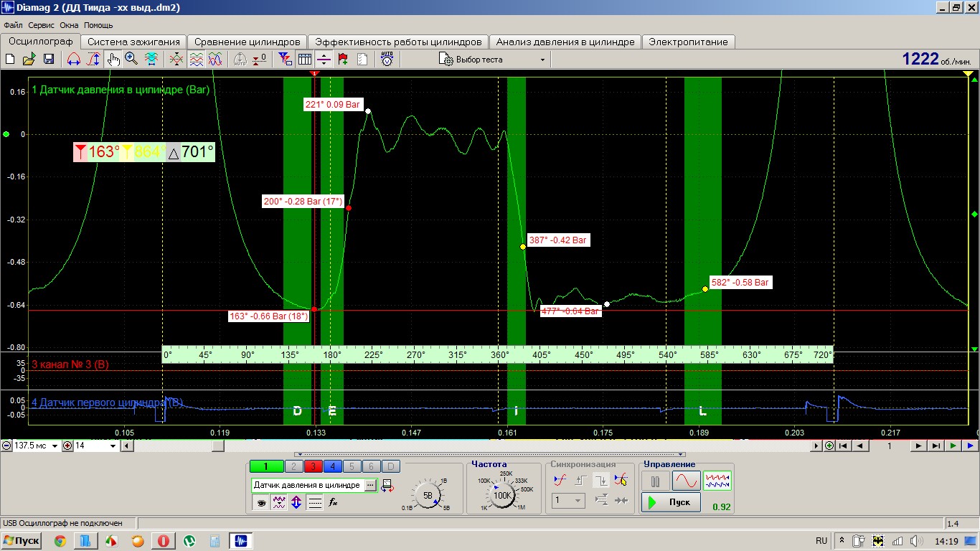980x551 pixels.
Task: Select the horizontal stretch tool
Action: point(73,60)
